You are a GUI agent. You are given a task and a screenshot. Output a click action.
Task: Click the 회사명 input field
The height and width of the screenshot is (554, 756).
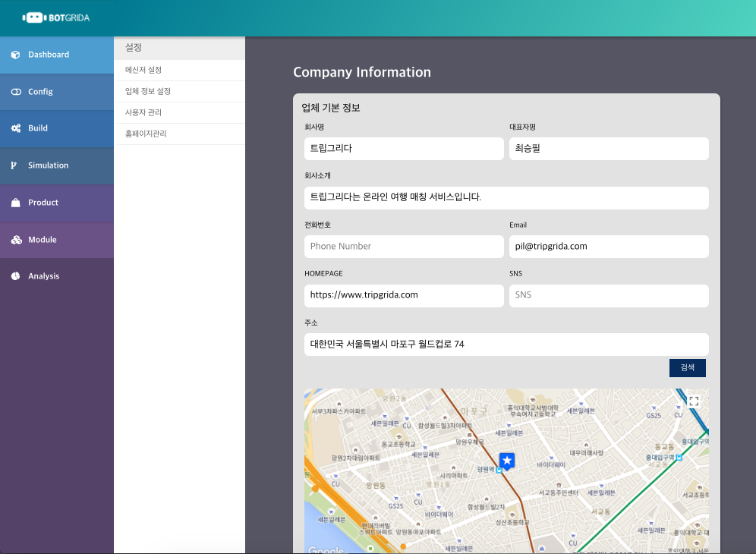point(404,149)
